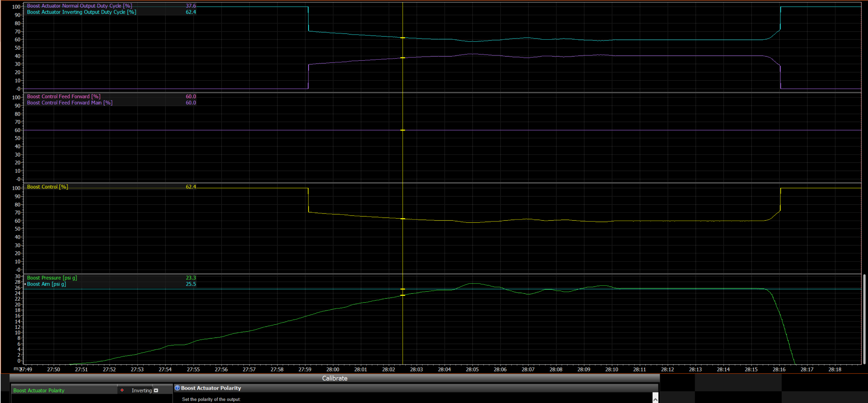The height and width of the screenshot is (403, 868).
Task: Click cursor marker on Inverting Output Duty Cycle trace
Action: [403, 38]
